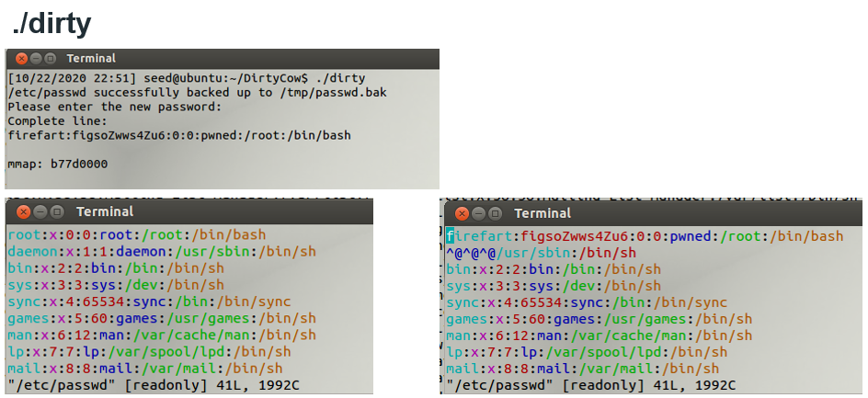Screen dimensions: 868x398
Task: Maximize the terminal showing the firefart passwd entry
Action: pyautogui.click(x=496, y=213)
